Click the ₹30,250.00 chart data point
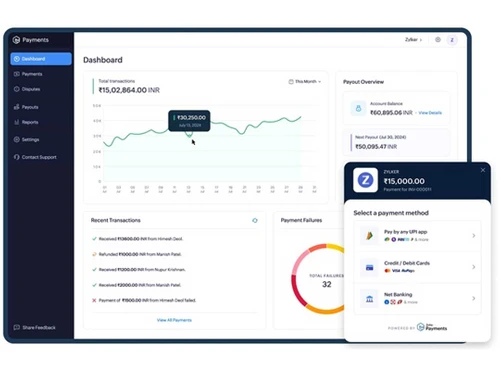Viewport: 500px width, 375px height. 189,135
